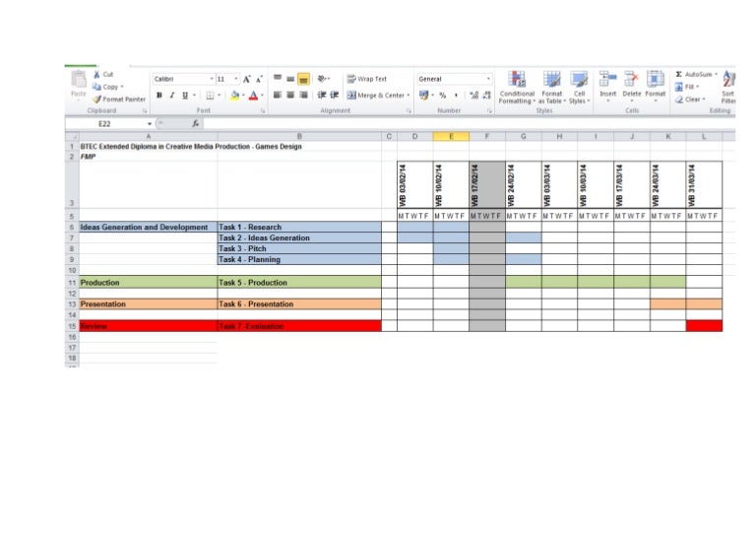Viewport: 756px width, 536px height.
Task: Apply percent style format
Action: click(443, 95)
